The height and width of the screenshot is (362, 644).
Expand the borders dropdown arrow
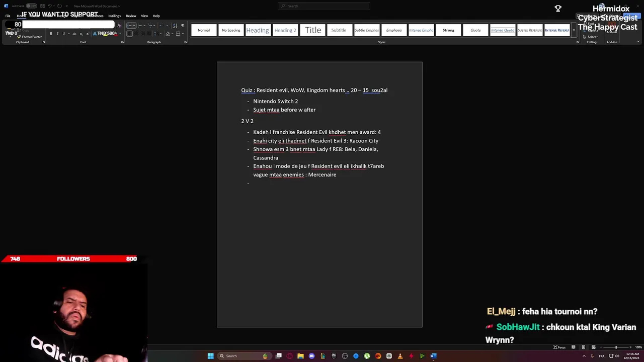[x=183, y=34]
